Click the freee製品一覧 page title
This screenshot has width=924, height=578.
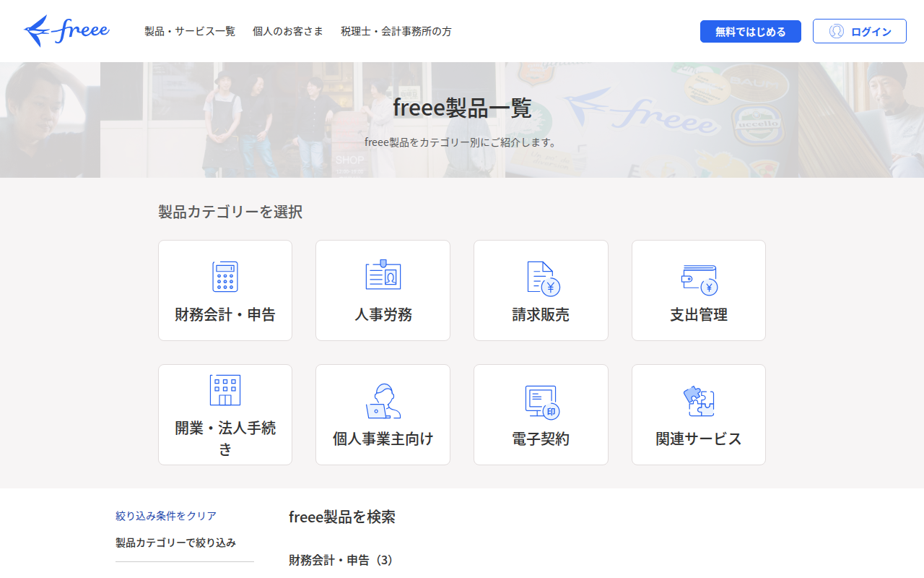point(462,108)
